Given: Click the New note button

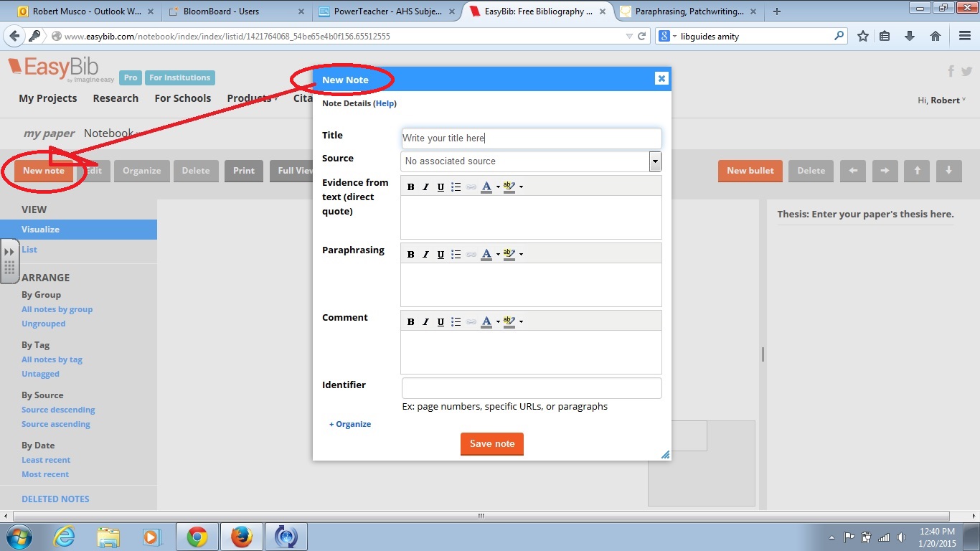Looking at the screenshot, I should pos(43,171).
